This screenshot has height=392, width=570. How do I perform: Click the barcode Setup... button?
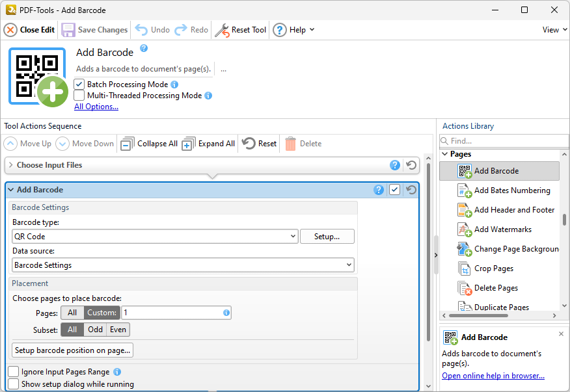coord(327,237)
